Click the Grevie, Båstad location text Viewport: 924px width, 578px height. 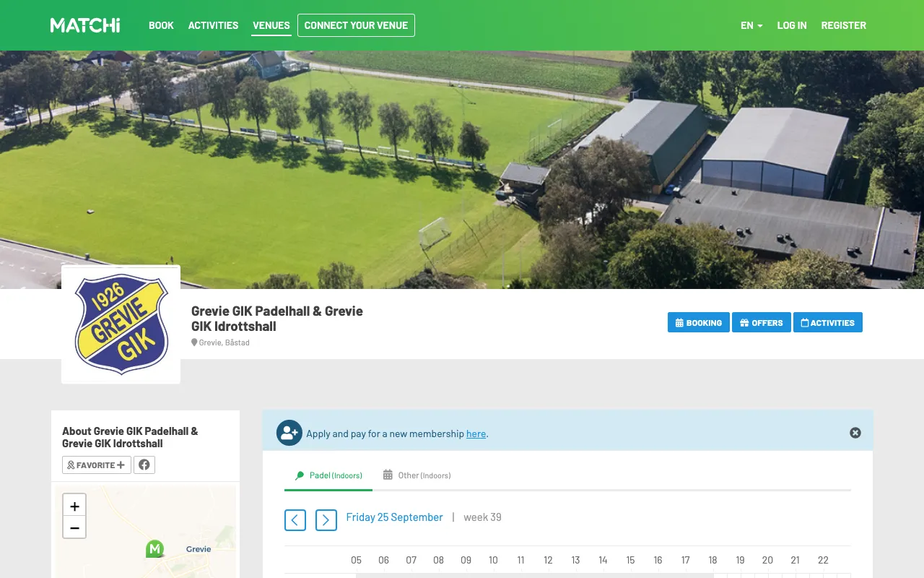[x=224, y=342]
